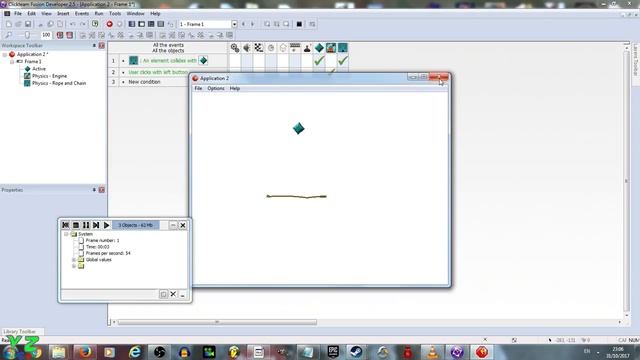Click the black Stop square toolbar icon
This screenshot has height=360, width=640.
pos(299,24)
